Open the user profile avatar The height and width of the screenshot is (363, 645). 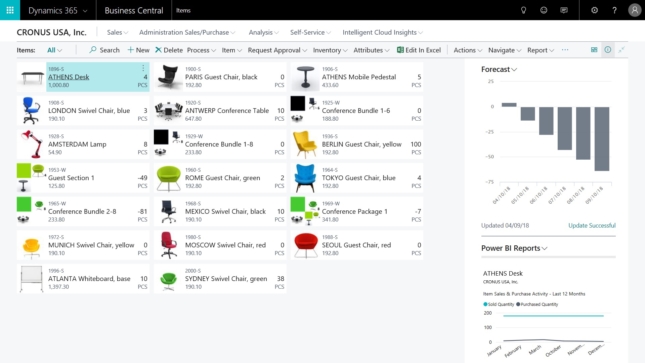click(634, 10)
